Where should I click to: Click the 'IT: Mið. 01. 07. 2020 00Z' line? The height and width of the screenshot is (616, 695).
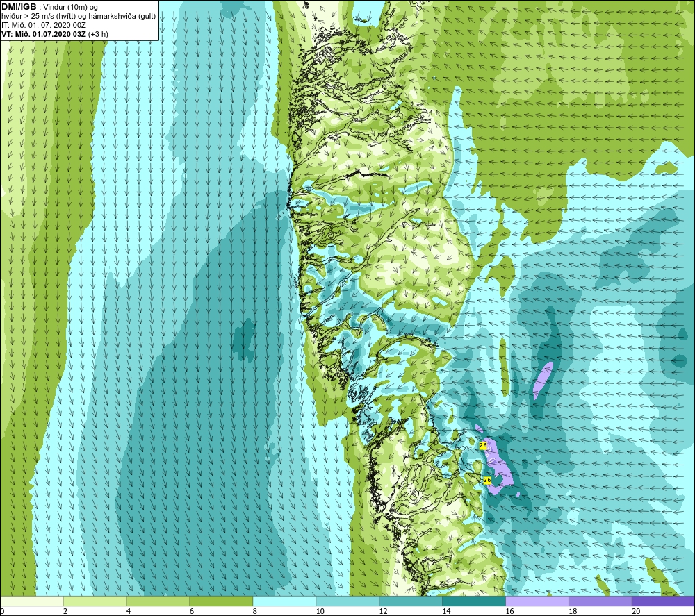pos(43,25)
